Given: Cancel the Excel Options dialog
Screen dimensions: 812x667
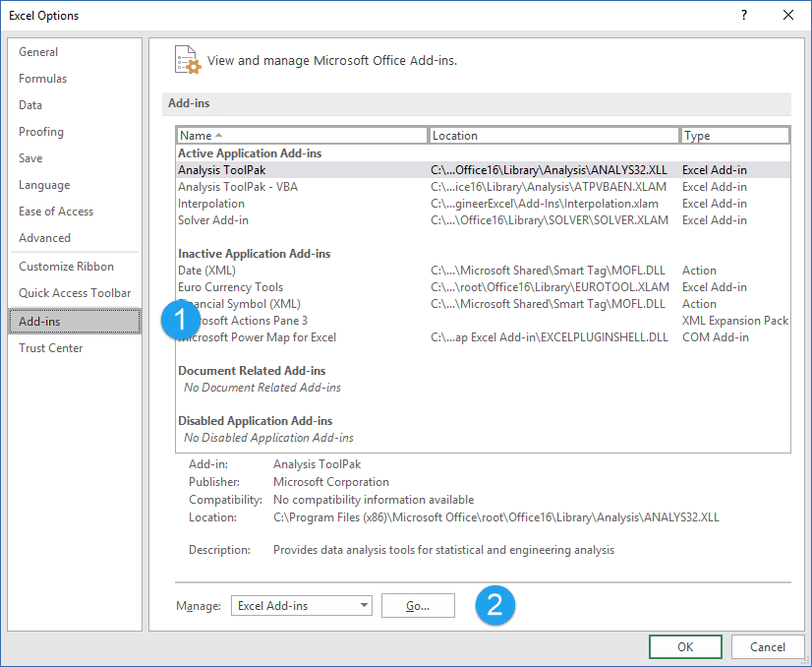Looking at the screenshot, I should pos(768,646).
